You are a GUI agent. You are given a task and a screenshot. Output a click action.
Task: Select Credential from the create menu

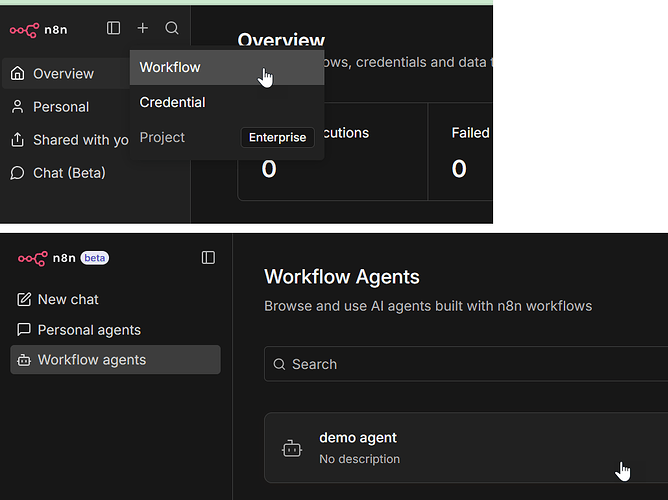[x=173, y=102]
